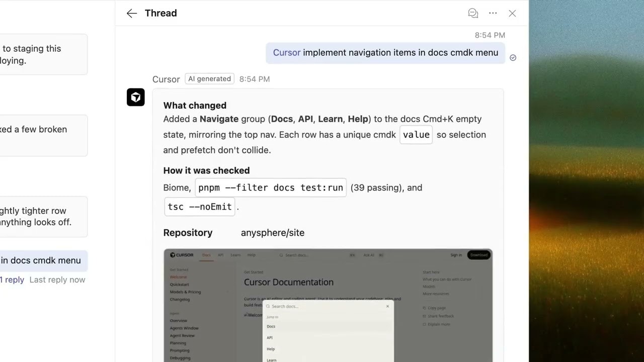Click the bold 'Navigate' word
This screenshot has height=362, width=644.
(219, 119)
